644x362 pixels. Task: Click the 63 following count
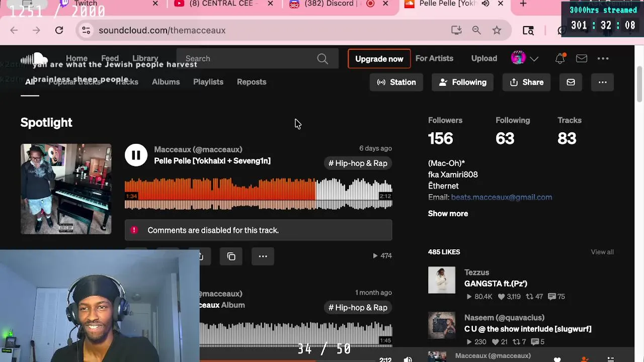pos(505,138)
